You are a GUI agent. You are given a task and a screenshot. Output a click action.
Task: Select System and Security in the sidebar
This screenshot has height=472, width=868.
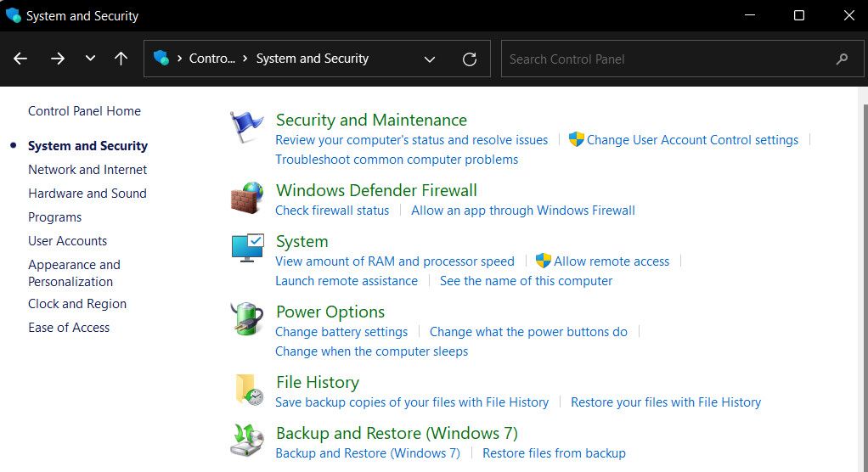coord(87,145)
